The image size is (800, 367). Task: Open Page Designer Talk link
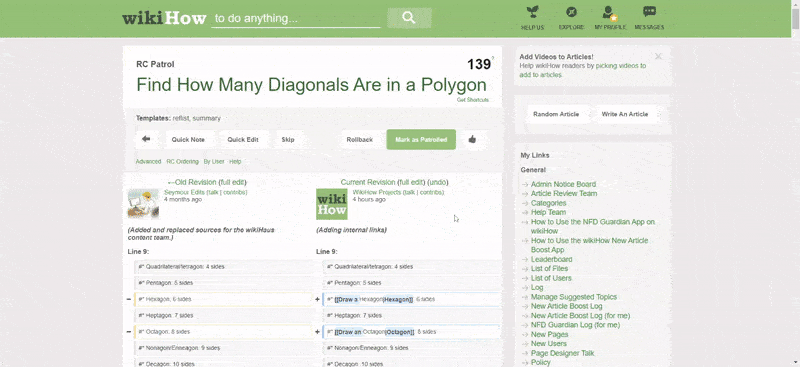(562, 353)
